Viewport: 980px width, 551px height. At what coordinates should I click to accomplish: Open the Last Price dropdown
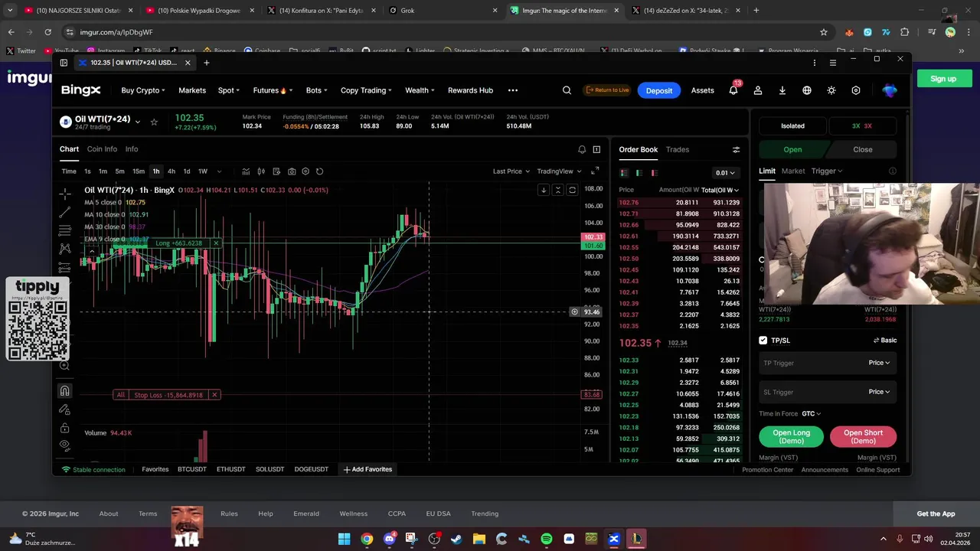click(511, 171)
